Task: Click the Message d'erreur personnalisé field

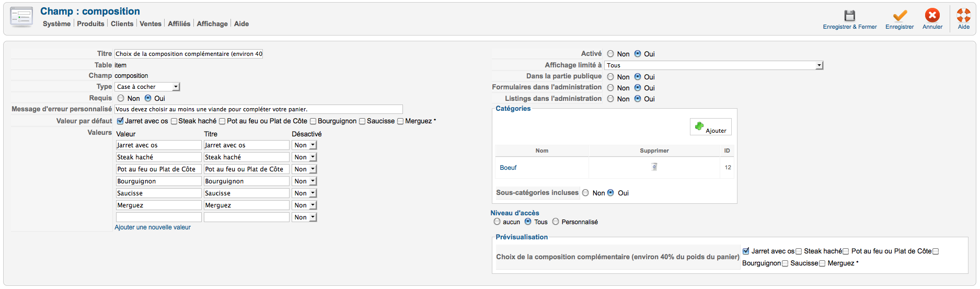Action: [258, 109]
